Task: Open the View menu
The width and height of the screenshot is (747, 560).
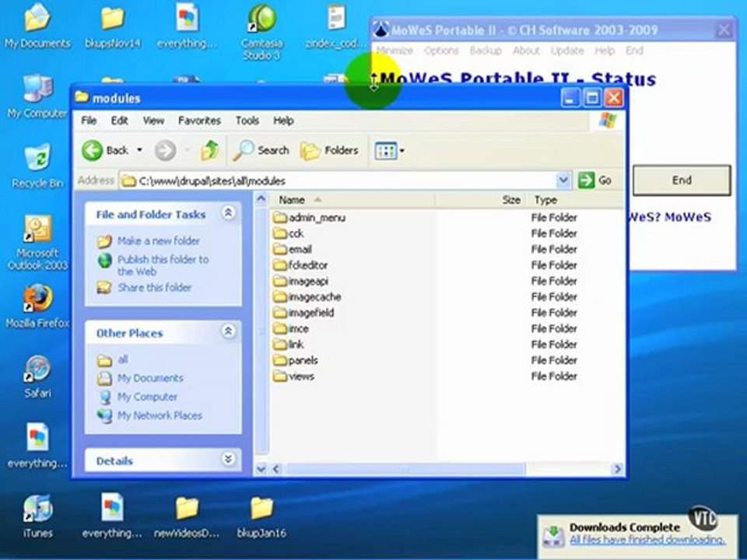Action: 153,121
